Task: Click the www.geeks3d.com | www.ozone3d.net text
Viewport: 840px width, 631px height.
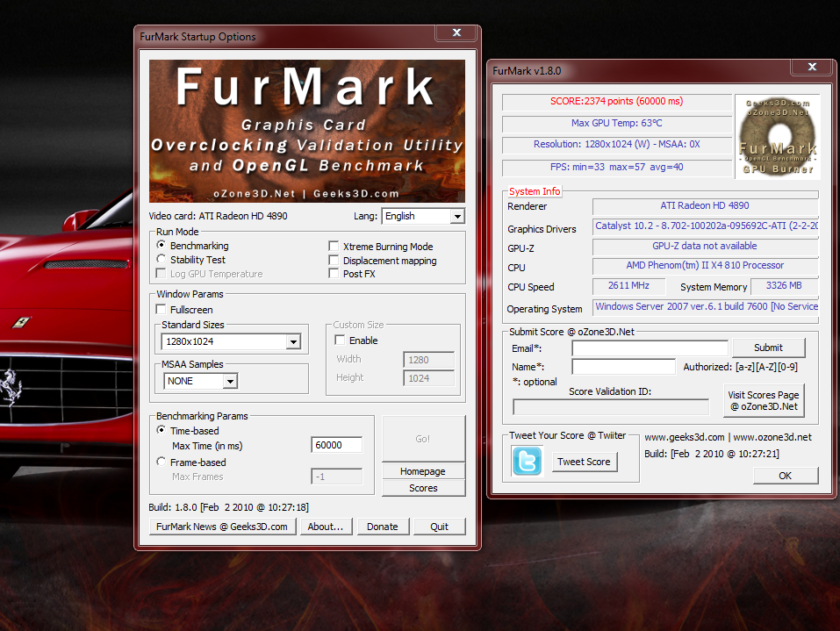Action: point(728,437)
